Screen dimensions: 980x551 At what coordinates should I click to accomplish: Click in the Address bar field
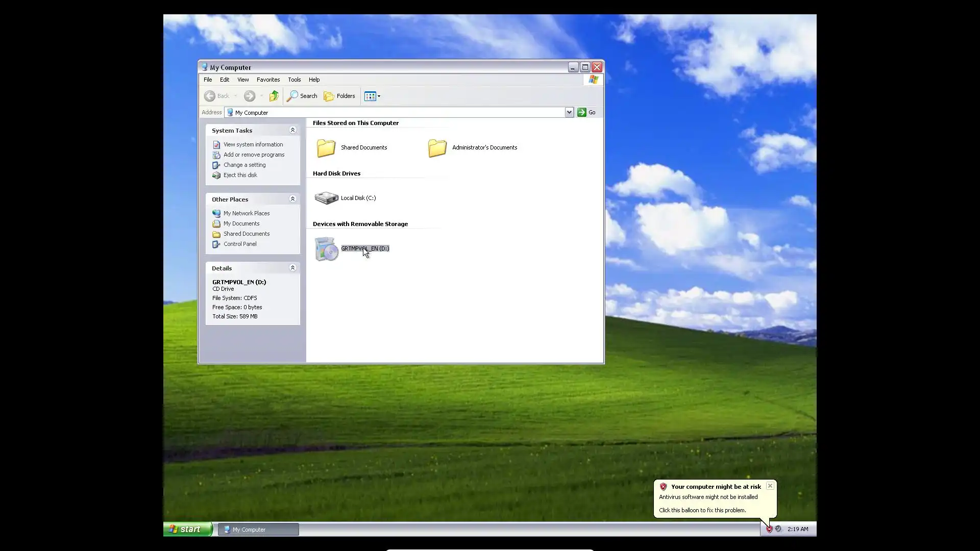[398, 112]
